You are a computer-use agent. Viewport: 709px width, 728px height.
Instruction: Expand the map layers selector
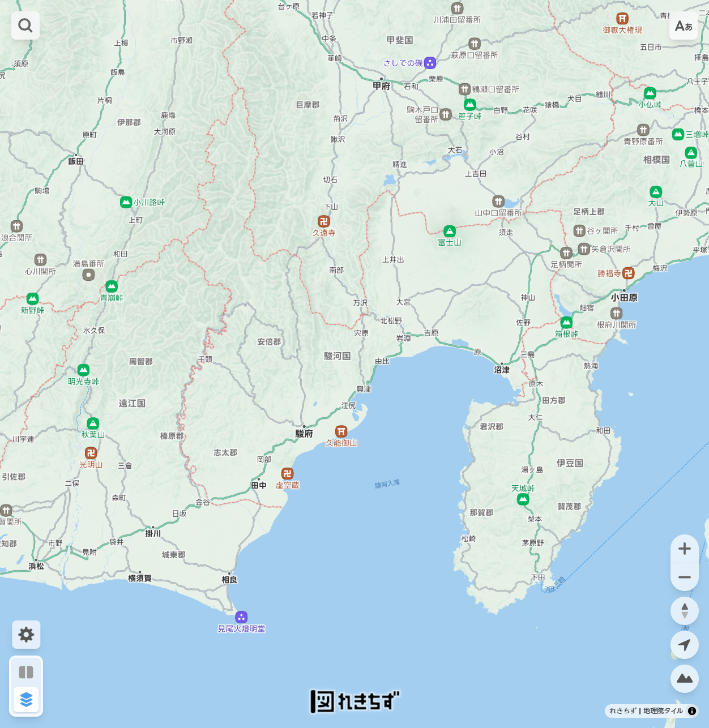(26, 700)
